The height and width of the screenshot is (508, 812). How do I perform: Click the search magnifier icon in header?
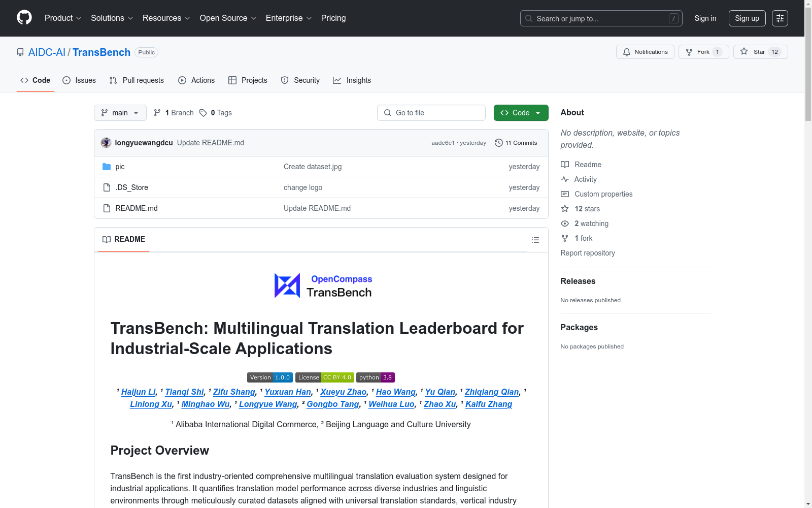point(529,18)
